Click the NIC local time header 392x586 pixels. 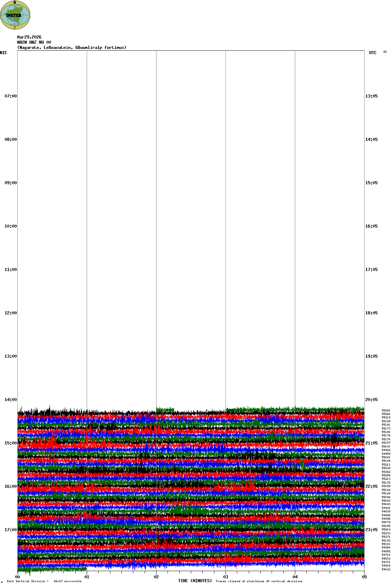3,53
